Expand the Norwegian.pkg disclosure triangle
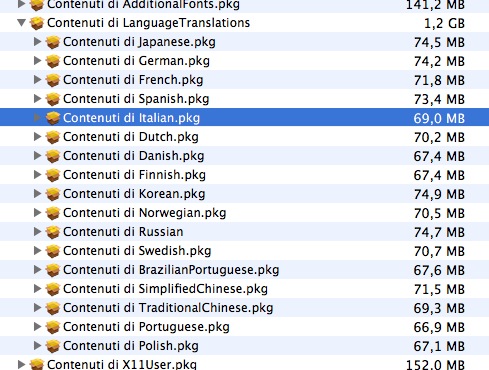Screen dimensions: 489x370 (x=38, y=213)
